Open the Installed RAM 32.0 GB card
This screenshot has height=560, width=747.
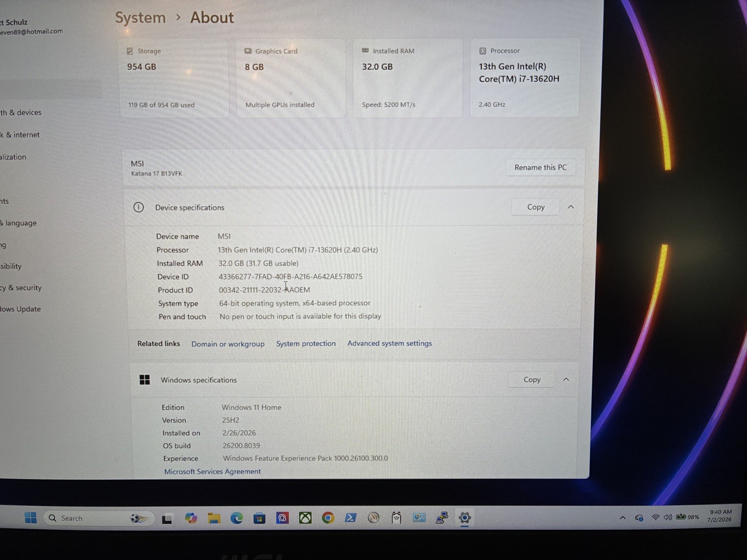click(x=408, y=77)
